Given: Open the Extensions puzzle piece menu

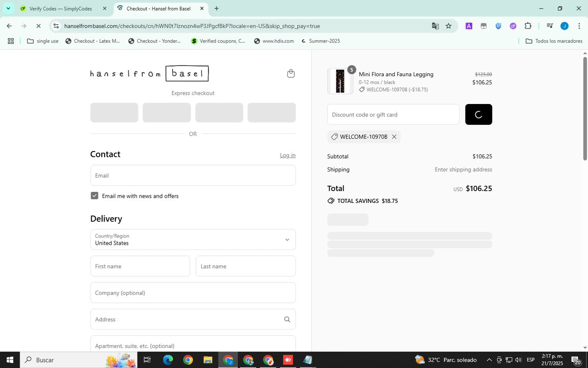Looking at the screenshot, I should click(x=528, y=26).
